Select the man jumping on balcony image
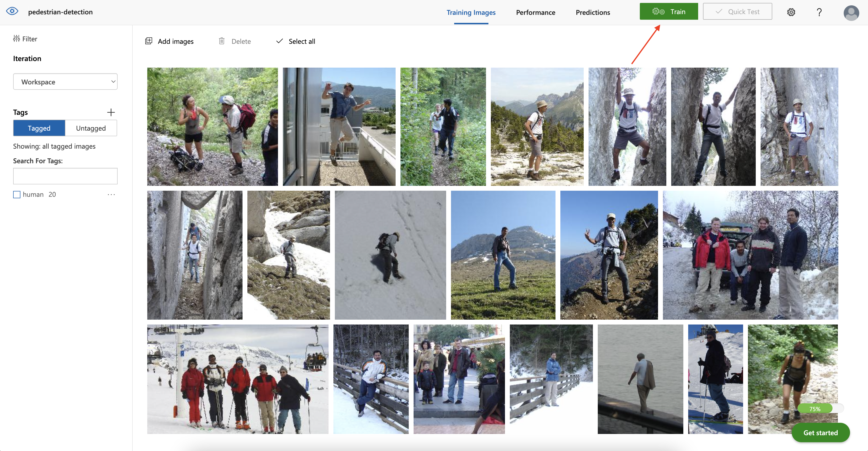 (339, 126)
